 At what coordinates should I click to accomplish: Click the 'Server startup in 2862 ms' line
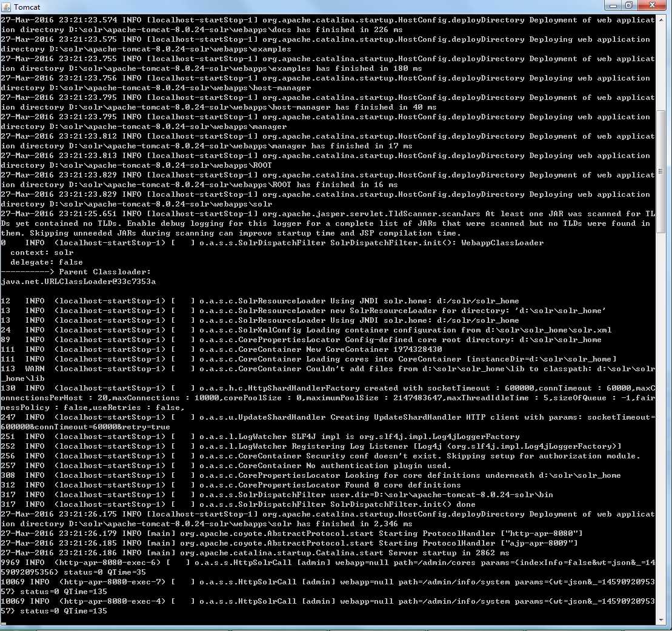pos(255,553)
